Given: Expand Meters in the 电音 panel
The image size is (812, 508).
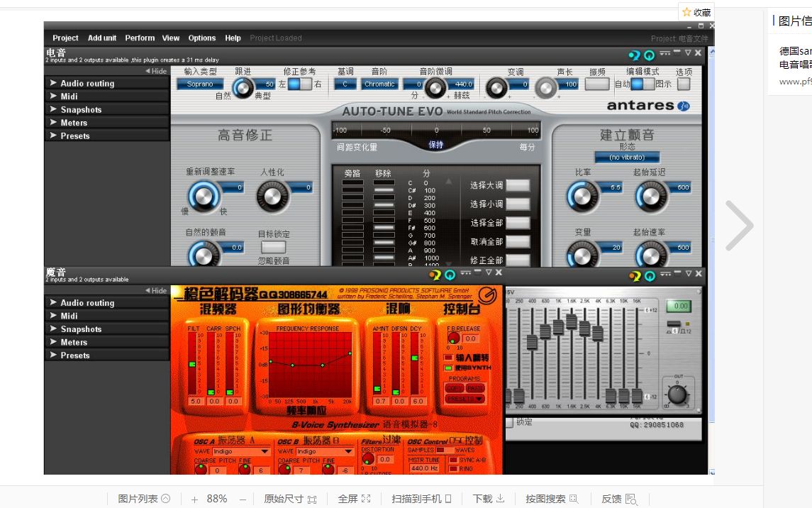Looking at the screenshot, I should pyautogui.click(x=107, y=123).
